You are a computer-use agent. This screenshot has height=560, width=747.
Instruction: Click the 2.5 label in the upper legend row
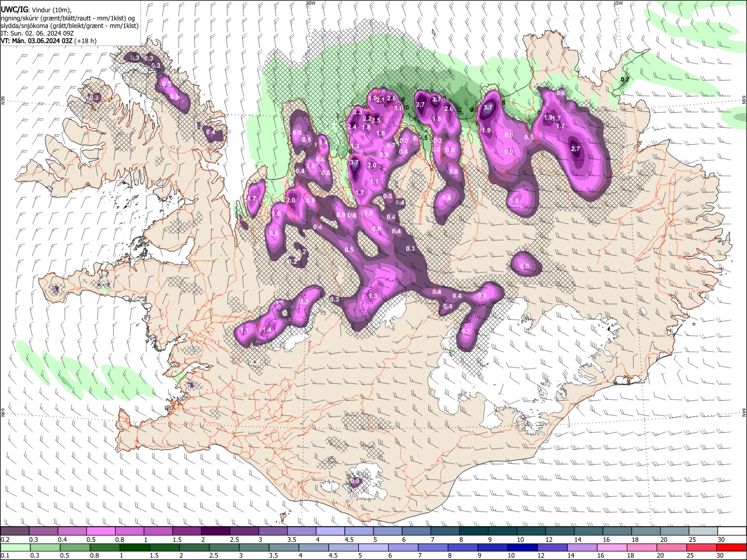tap(234, 540)
